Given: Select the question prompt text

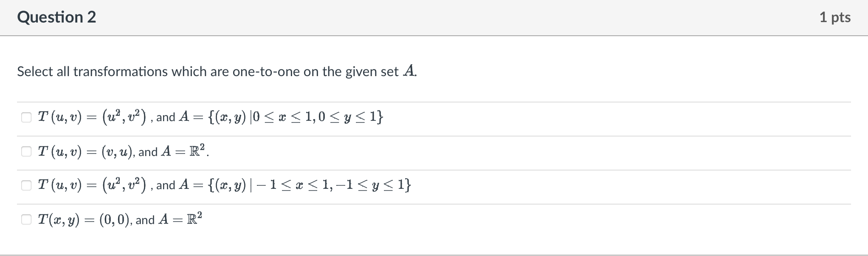Looking at the screenshot, I should pos(217,71).
